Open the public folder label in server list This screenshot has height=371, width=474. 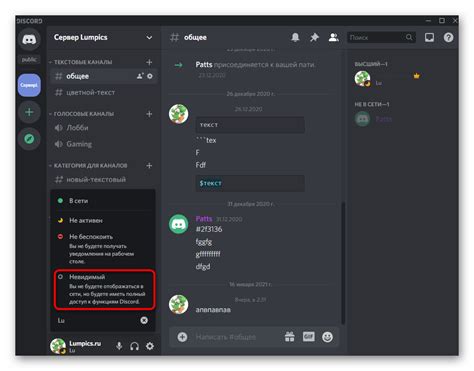click(29, 60)
